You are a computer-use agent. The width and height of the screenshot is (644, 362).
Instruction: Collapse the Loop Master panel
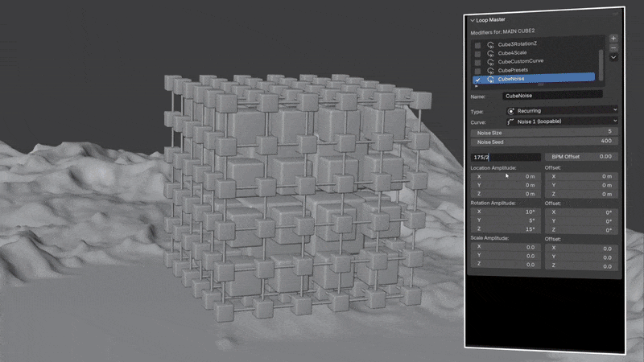pos(473,20)
